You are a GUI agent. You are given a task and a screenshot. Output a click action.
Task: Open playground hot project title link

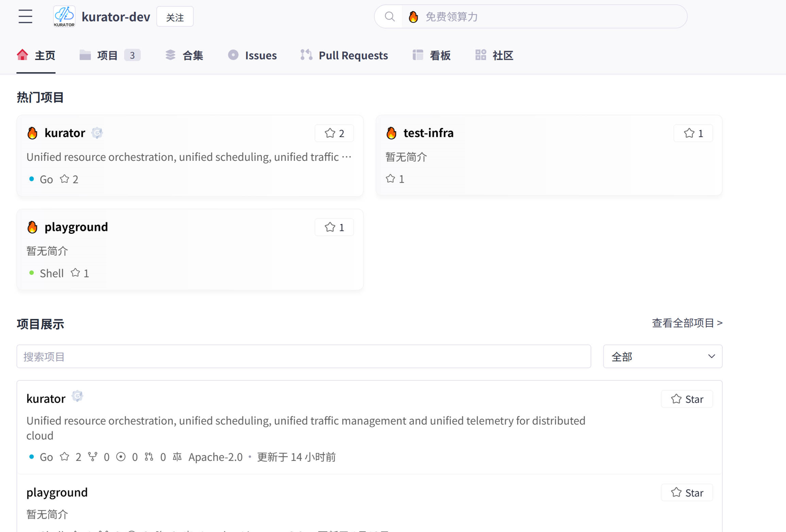(76, 227)
